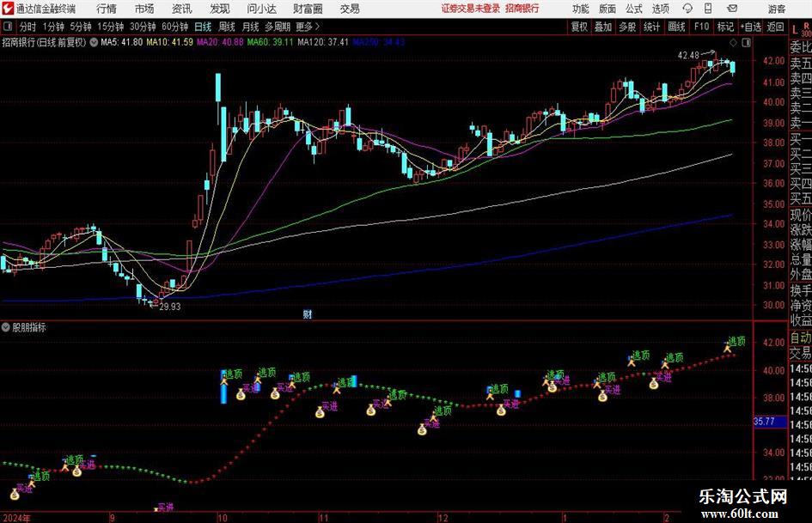Select the 日线 daily chart tab
Image resolution: width=812 pixels, height=523 pixels.
(x=203, y=27)
